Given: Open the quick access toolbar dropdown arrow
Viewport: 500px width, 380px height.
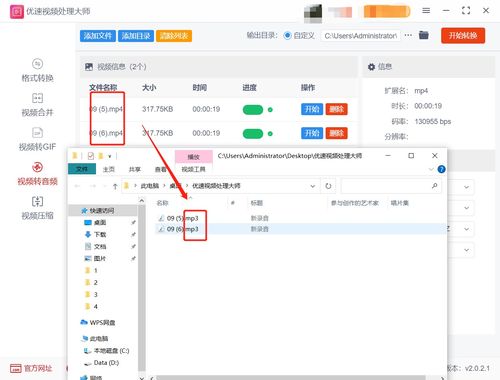Looking at the screenshot, I should click(110, 156).
